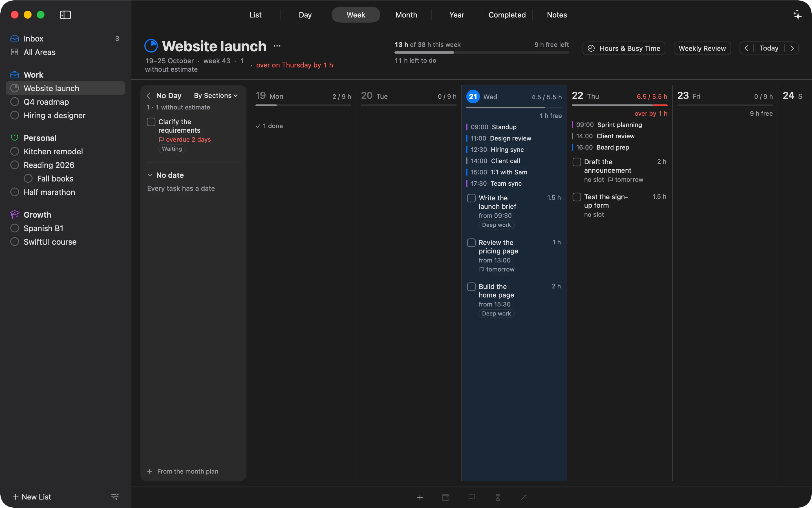Open the By Sections dropdown
The height and width of the screenshot is (508, 812).
tap(216, 95)
